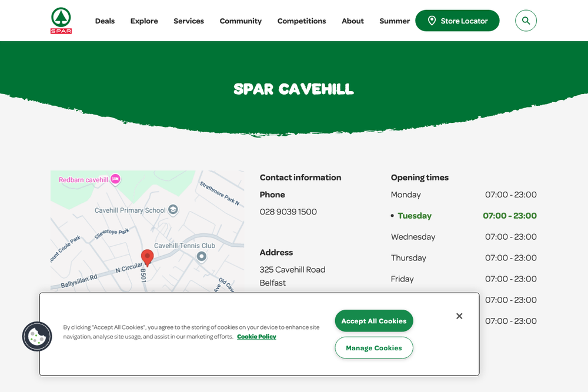Click the Thursday opening hours row
The width and height of the screenshot is (588, 392).
[x=463, y=258]
